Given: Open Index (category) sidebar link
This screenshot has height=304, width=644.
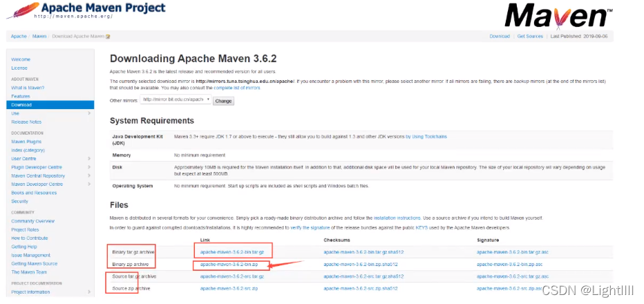Looking at the screenshot, I should coord(28,151).
